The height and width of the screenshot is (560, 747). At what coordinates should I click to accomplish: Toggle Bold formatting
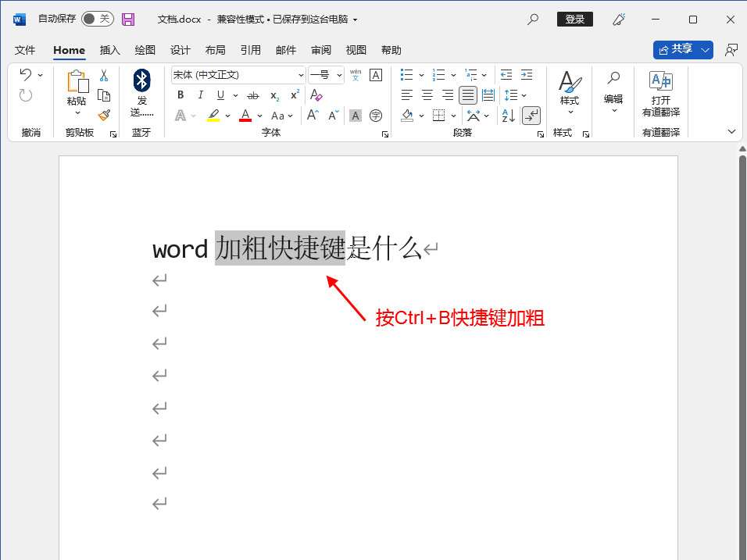(180, 95)
